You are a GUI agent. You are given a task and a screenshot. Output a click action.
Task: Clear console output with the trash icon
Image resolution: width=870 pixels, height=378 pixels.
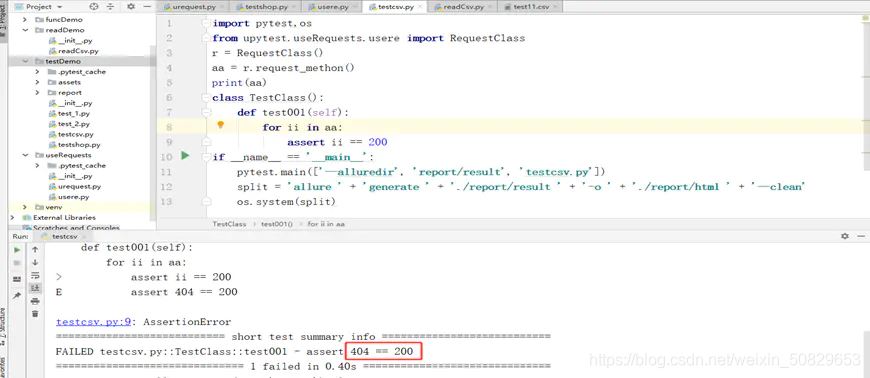pyautogui.click(x=36, y=314)
